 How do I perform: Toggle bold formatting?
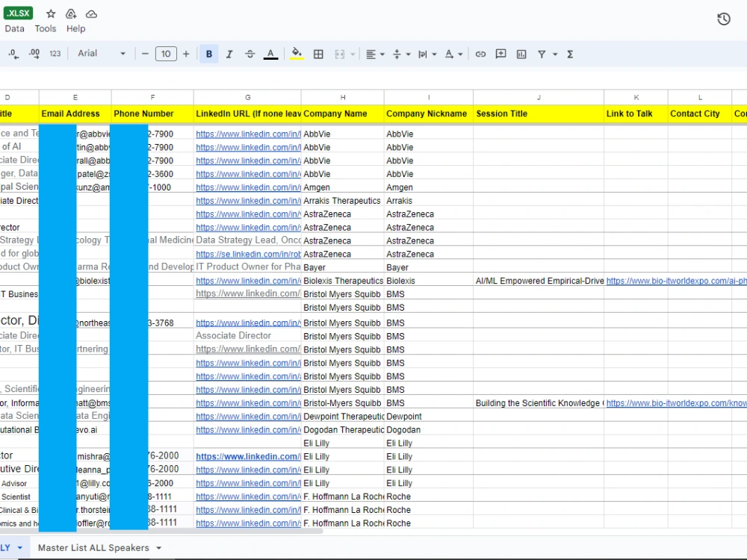pos(208,55)
